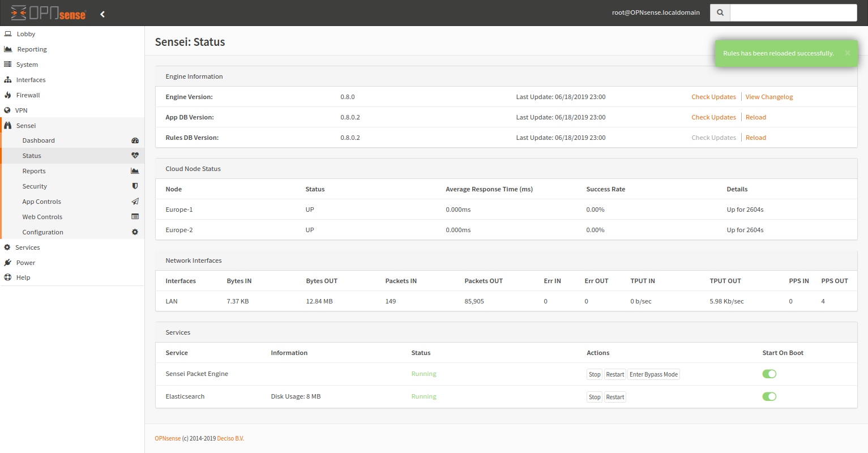Select the shield icon beside Security
The width and height of the screenshot is (868, 453).
(x=135, y=186)
